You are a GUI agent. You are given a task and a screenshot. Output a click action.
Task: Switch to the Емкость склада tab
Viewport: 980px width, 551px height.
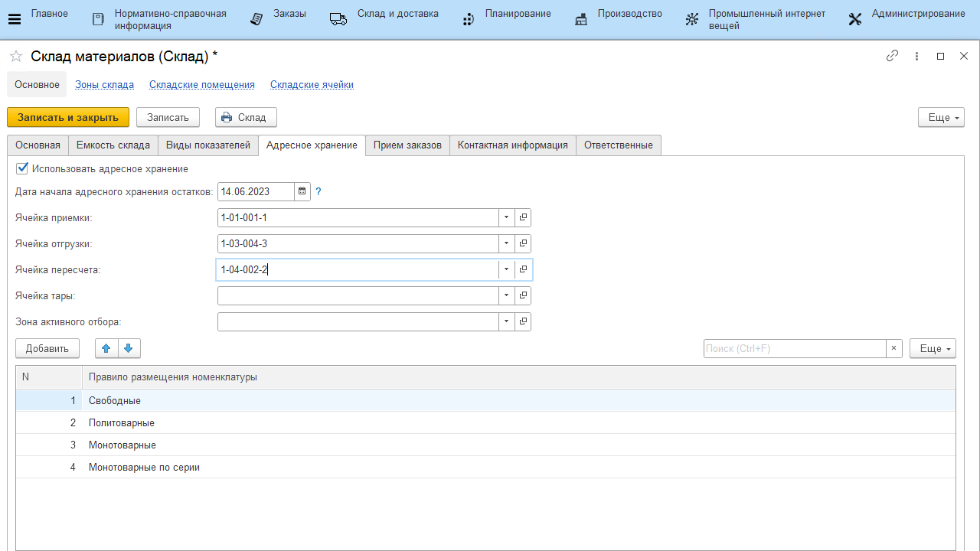pyautogui.click(x=113, y=145)
